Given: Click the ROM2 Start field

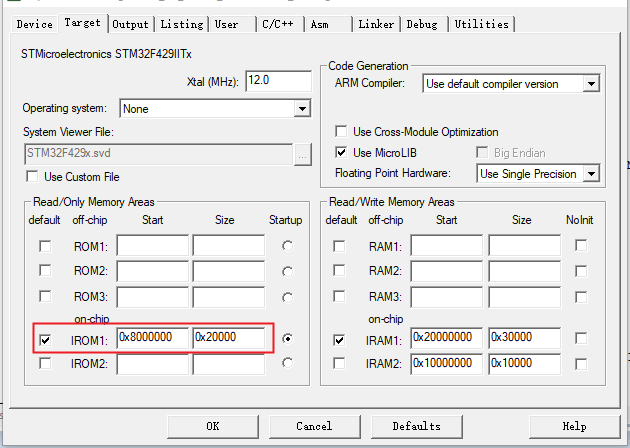Looking at the screenshot, I should click(x=153, y=271).
